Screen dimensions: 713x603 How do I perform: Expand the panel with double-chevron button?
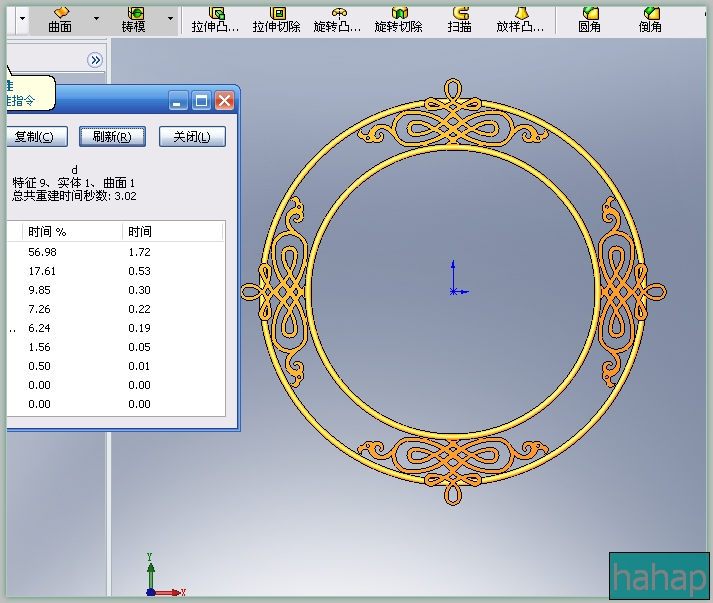(95, 60)
